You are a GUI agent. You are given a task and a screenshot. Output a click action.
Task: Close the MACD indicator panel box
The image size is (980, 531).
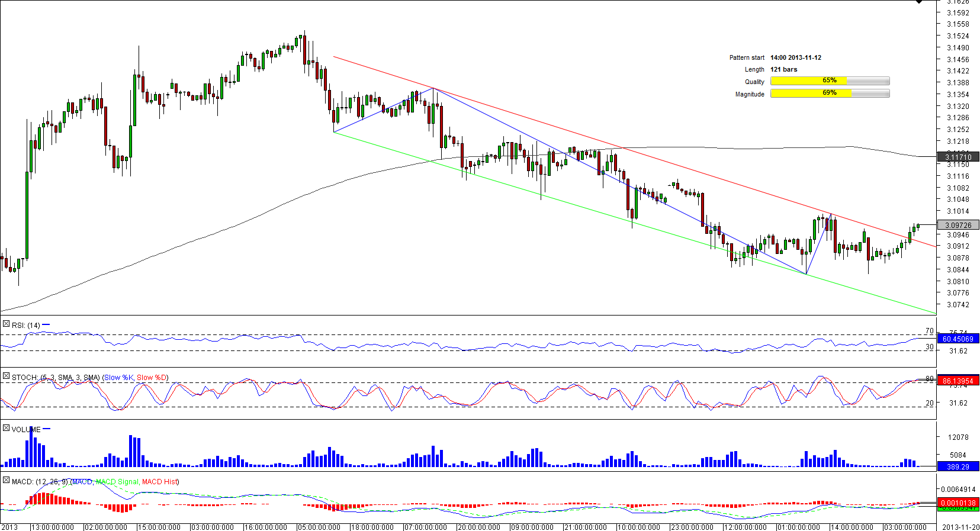coord(6,480)
